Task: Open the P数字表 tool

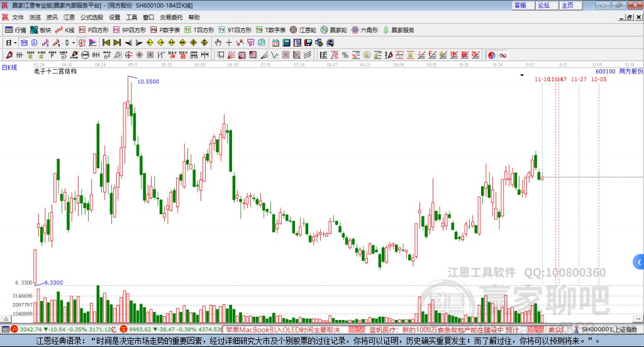Action: click(x=165, y=30)
